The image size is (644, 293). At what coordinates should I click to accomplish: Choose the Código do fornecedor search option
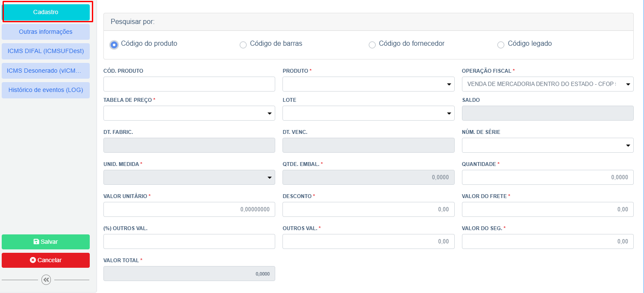(x=372, y=44)
